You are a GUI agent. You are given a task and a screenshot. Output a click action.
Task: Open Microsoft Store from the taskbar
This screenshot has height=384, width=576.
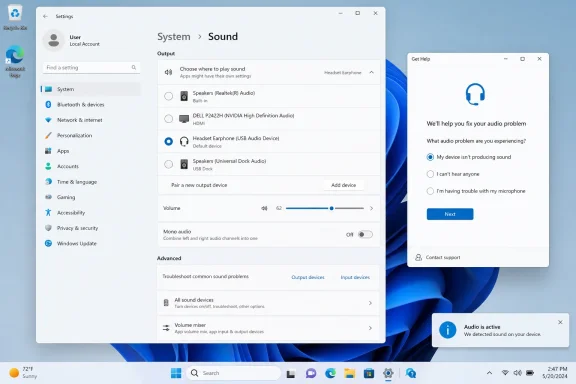coord(369,373)
